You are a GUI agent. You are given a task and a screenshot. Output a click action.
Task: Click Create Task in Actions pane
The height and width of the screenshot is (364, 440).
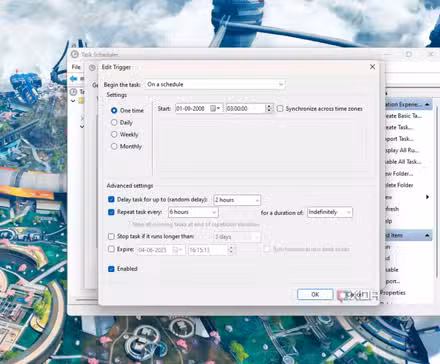point(399,127)
